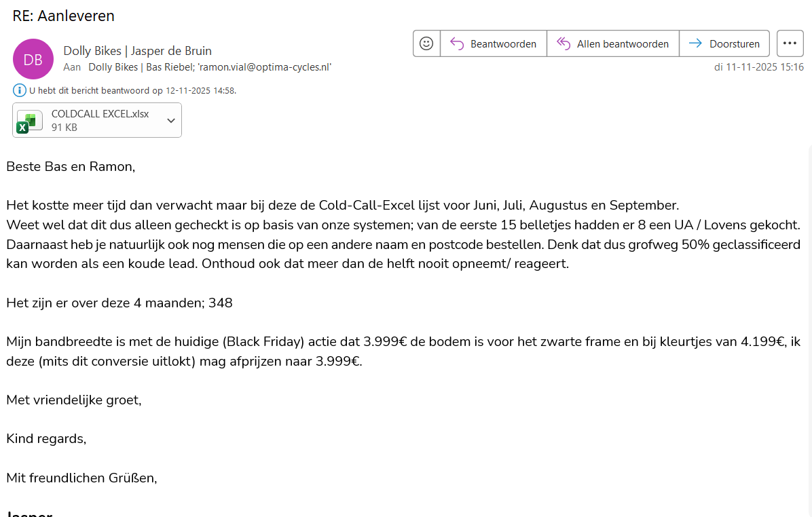
Task: Click the subject line RE: Aanleveren
Action: 63,16
